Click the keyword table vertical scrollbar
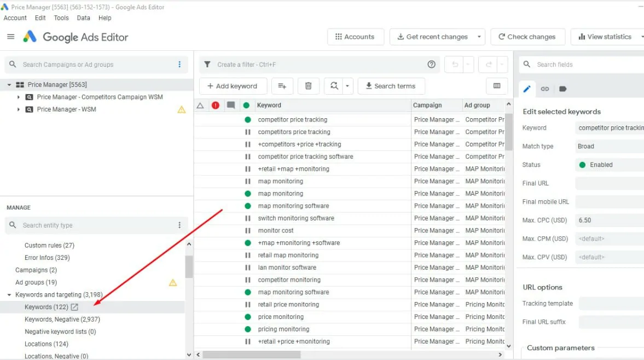 click(508, 131)
